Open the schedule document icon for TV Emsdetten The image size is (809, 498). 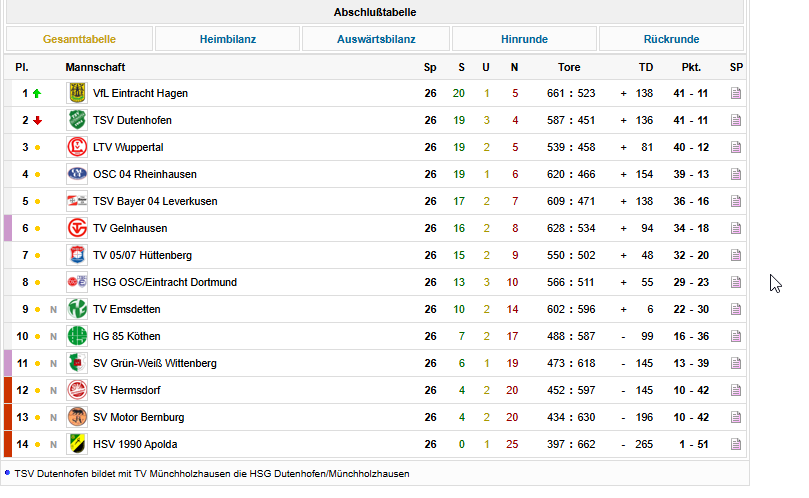[x=736, y=309]
